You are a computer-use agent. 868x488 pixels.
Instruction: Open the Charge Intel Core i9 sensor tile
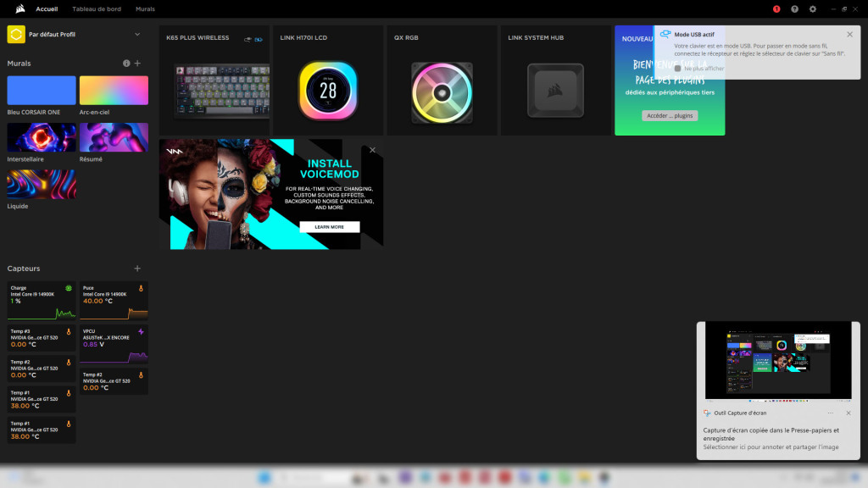tap(42, 301)
